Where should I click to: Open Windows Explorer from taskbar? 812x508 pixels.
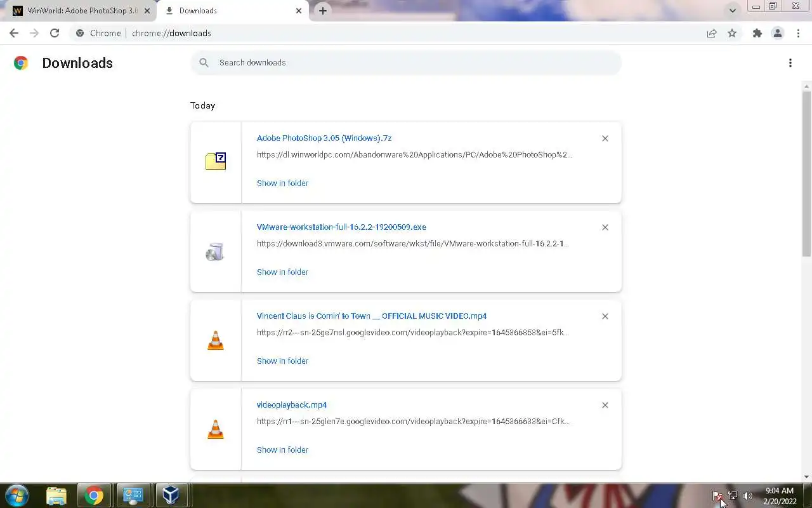click(56, 495)
